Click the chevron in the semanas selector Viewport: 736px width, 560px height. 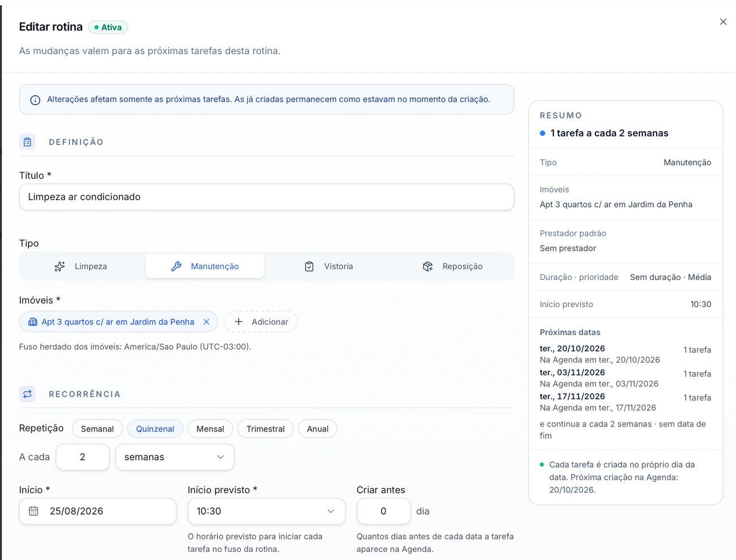tap(221, 457)
